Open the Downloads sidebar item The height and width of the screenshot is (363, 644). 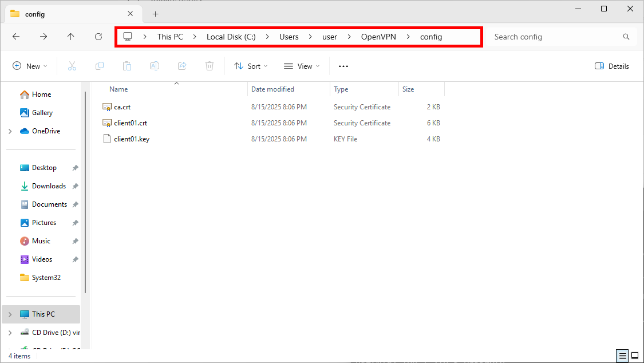pos(49,186)
